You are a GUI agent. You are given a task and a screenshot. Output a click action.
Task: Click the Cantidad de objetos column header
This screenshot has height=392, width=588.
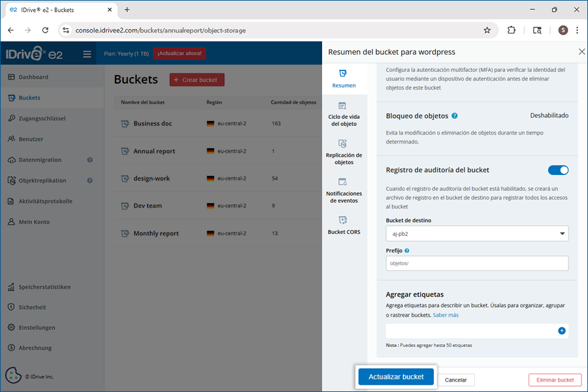coord(293,103)
